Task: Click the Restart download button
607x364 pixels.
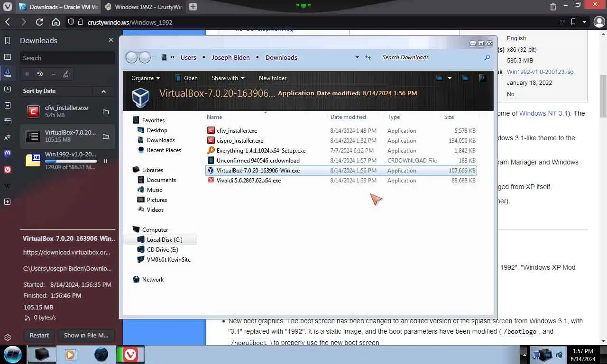Action: point(39,335)
